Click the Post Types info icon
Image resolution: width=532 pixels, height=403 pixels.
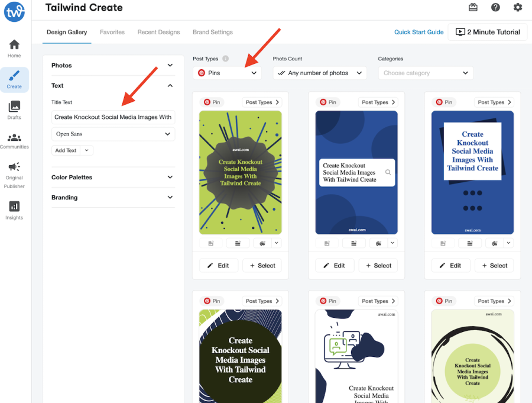[x=225, y=59]
